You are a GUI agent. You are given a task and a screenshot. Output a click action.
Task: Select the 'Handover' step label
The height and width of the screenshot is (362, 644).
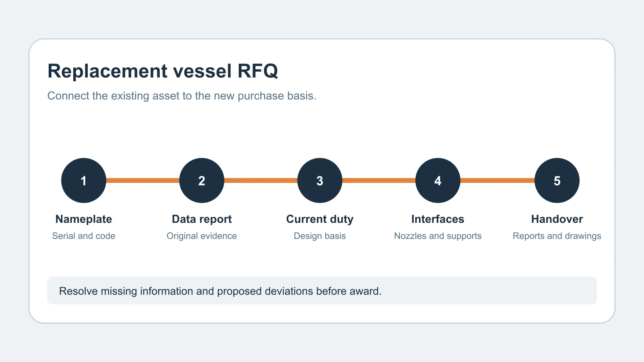point(557,219)
